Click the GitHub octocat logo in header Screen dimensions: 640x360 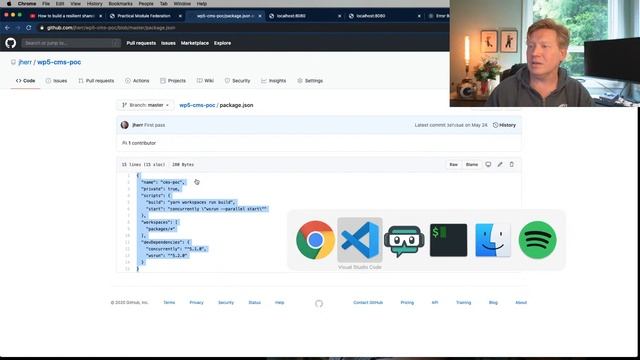[11, 43]
